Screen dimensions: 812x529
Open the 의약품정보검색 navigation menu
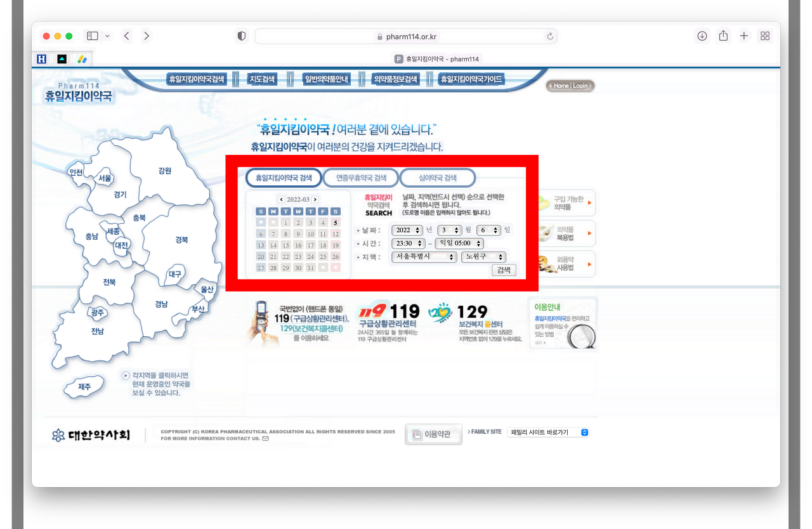tap(395, 79)
